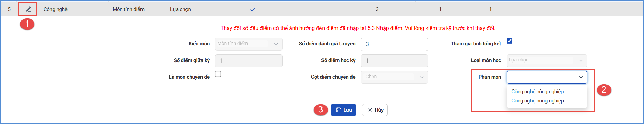This screenshot has width=644, height=124.
Task: Click Môn tính điểm cell in row 5
Action: click(x=129, y=9)
